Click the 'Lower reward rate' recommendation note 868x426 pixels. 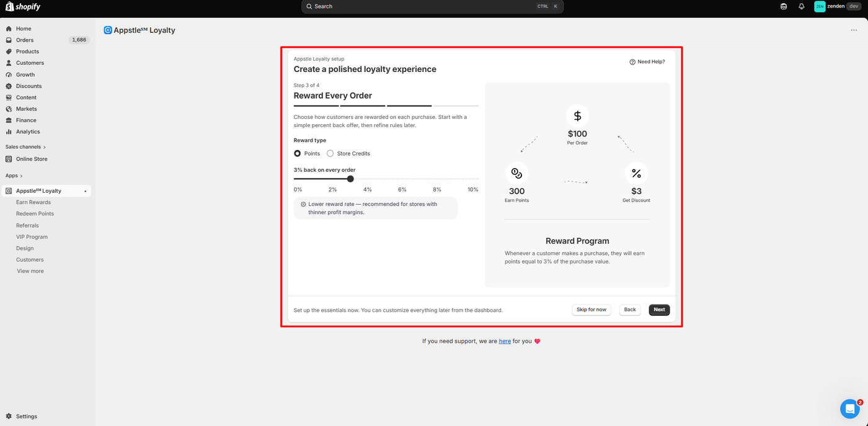(376, 208)
